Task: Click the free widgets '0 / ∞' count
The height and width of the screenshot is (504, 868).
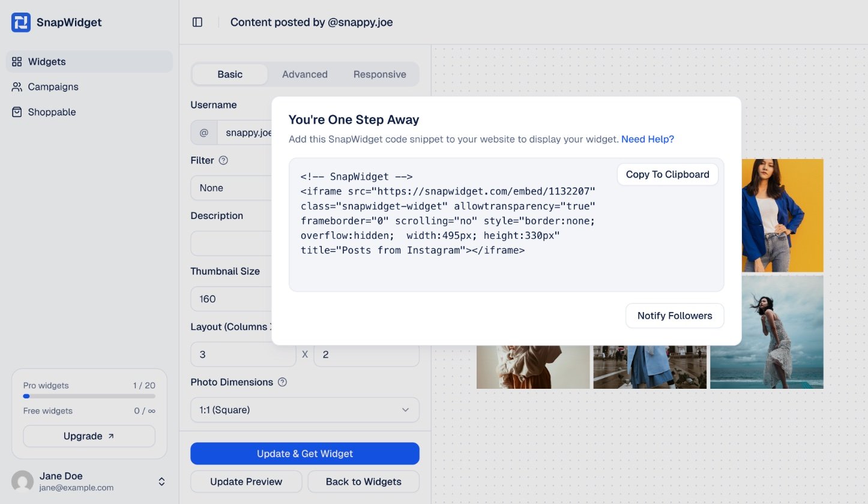Action: click(x=145, y=411)
